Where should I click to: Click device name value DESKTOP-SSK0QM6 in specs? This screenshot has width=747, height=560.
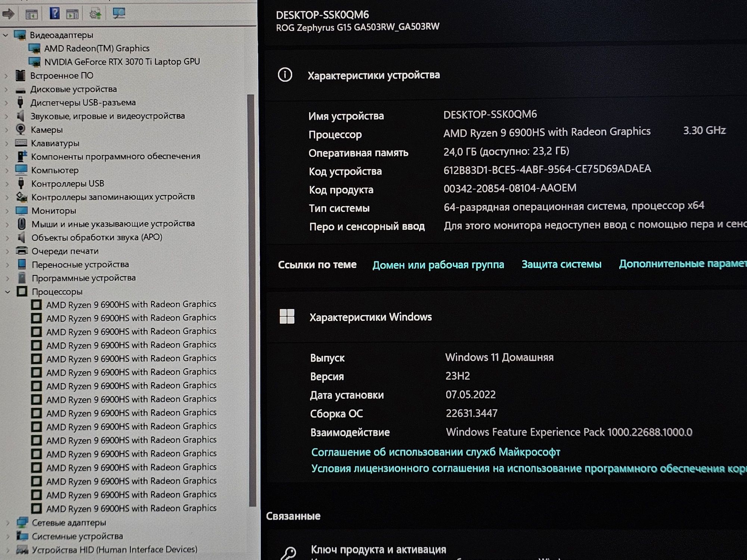(490, 114)
